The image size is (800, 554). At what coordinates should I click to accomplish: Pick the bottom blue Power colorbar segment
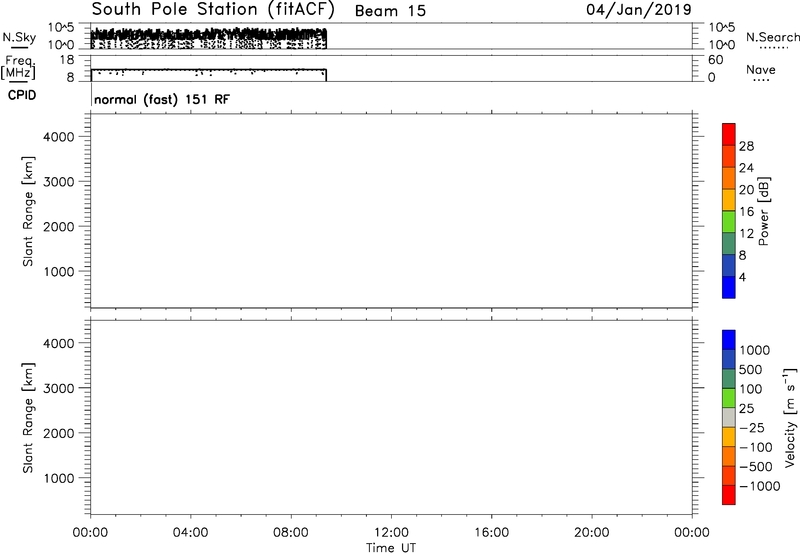click(729, 287)
